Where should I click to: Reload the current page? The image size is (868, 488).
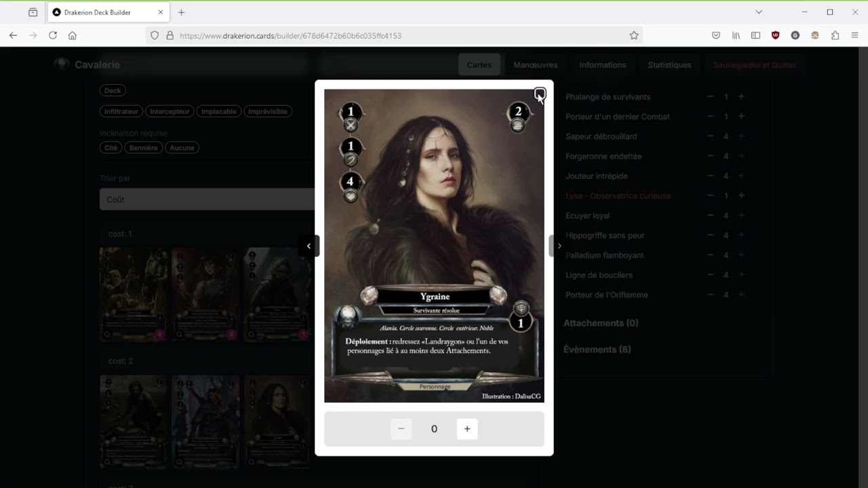pyautogui.click(x=53, y=35)
